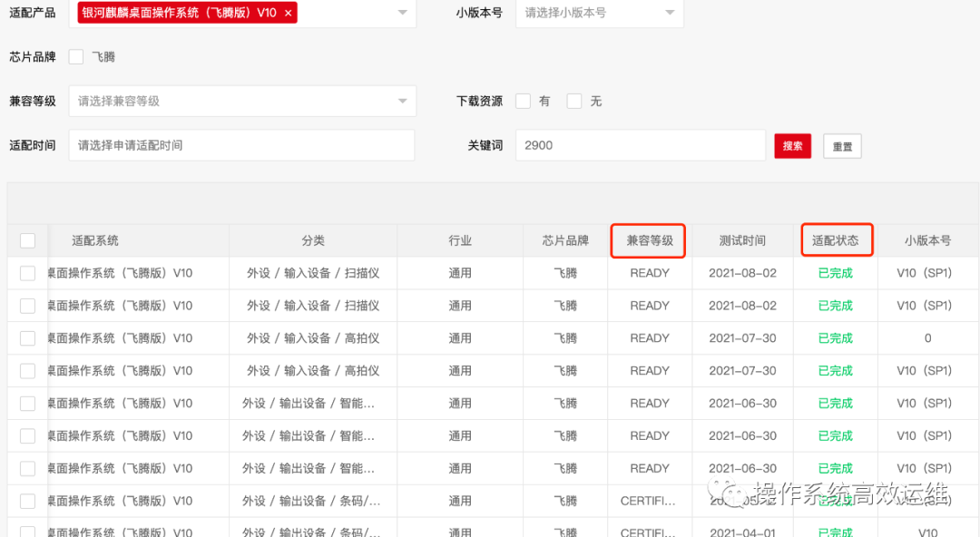Image resolution: width=980 pixels, height=537 pixels.
Task: Focus the 适配时间 date input field
Action: (x=242, y=146)
